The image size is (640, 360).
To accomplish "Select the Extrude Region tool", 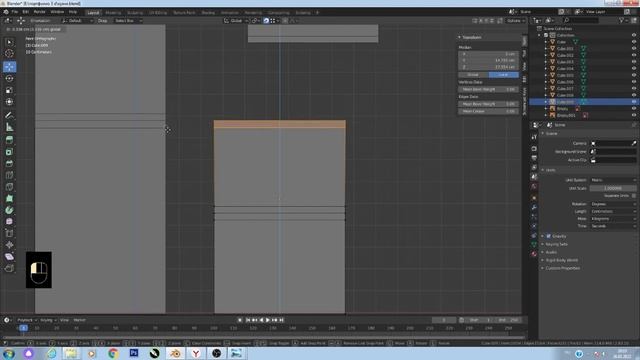I will pos(9,140).
